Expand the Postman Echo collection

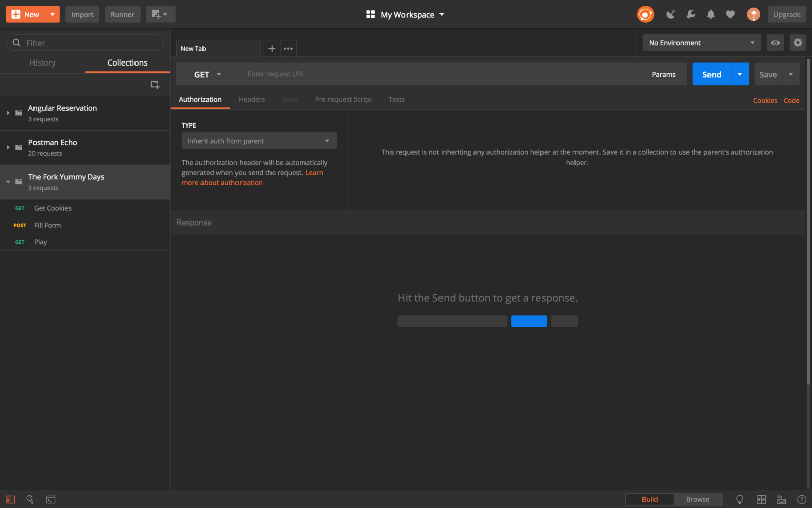(8, 147)
